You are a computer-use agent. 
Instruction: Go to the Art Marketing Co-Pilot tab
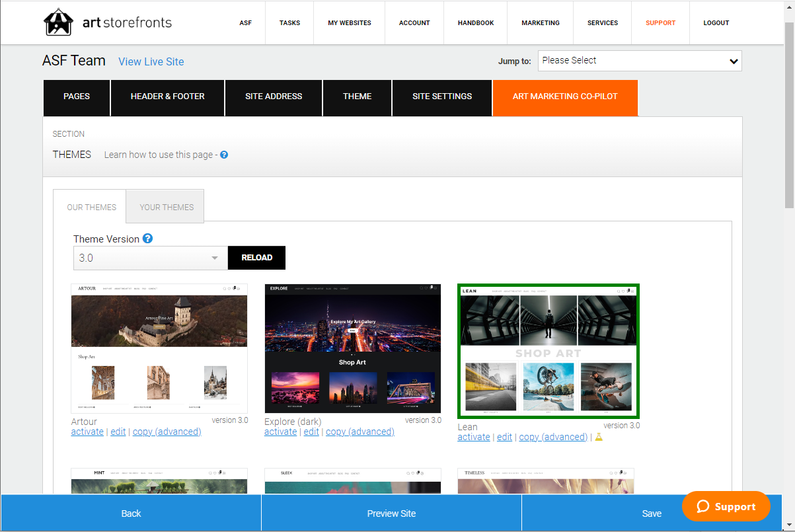[565, 96]
